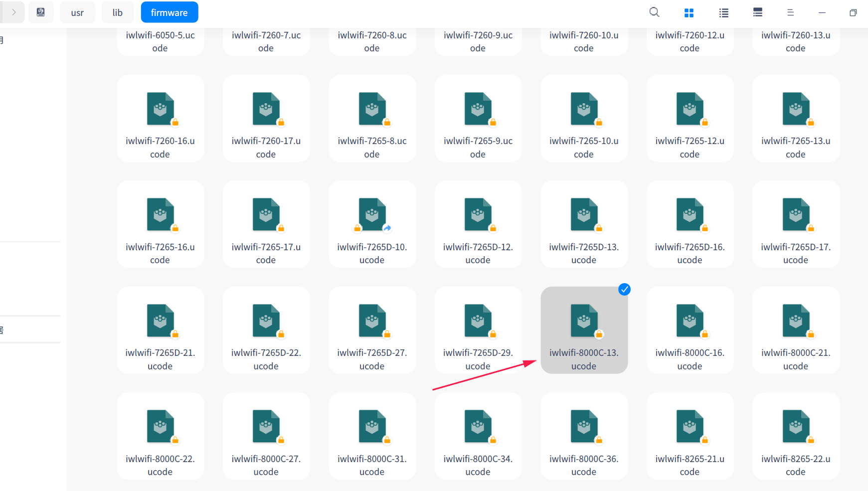Click the firmware breadcrumb button
The height and width of the screenshot is (491, 868).
pos(169,13)
